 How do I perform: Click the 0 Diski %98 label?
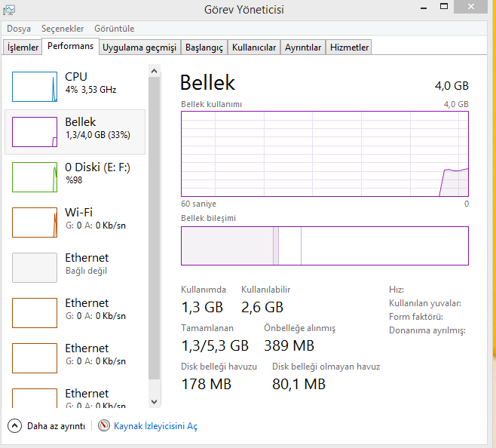click(97, 173)
